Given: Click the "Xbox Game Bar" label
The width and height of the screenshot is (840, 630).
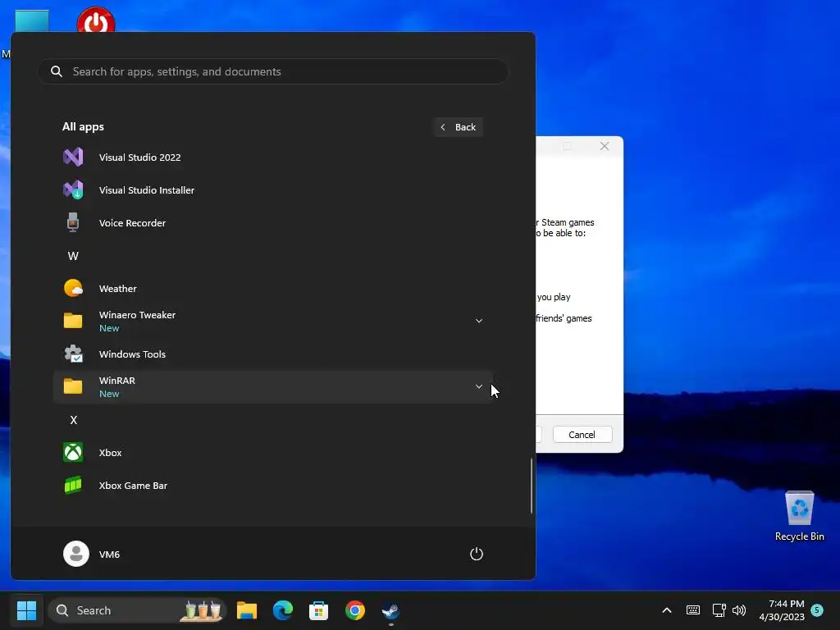Looking at the screenshot, I should 134,486.
